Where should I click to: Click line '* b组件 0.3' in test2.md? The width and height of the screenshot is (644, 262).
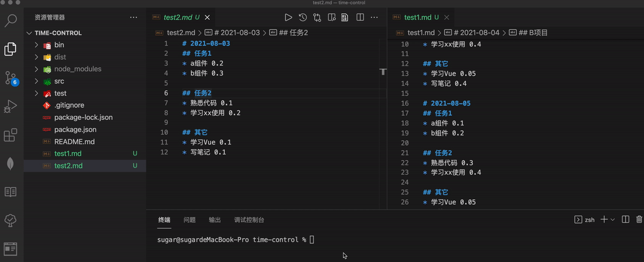tap(203, 73)
